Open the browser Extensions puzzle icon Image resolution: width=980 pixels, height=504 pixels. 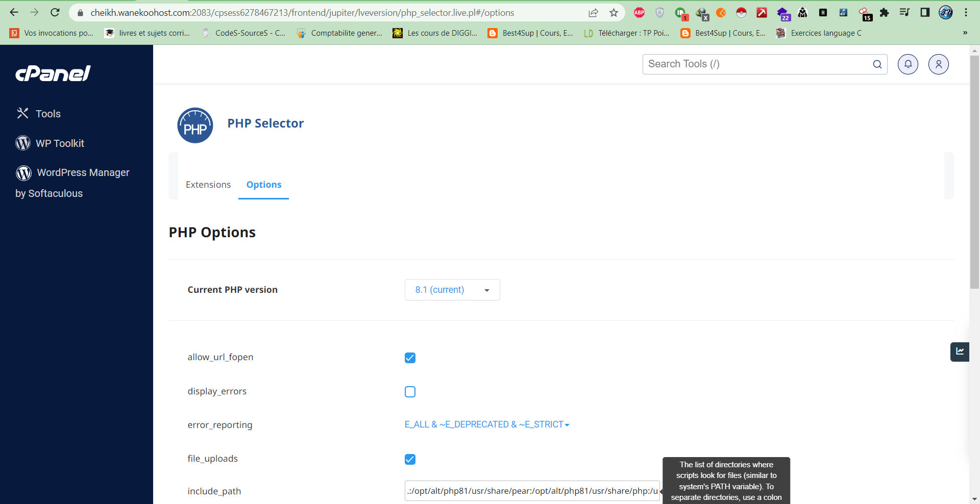click(884, 13)
